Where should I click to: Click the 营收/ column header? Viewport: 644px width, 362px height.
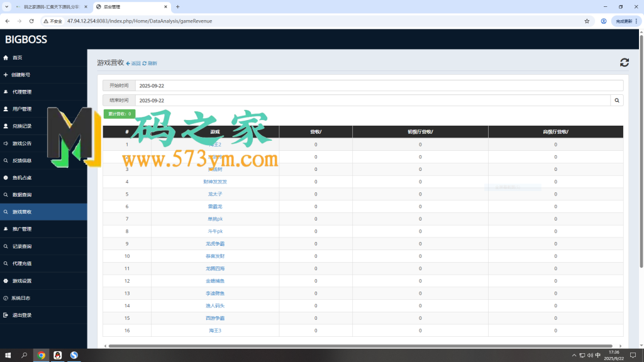[316, 132]
